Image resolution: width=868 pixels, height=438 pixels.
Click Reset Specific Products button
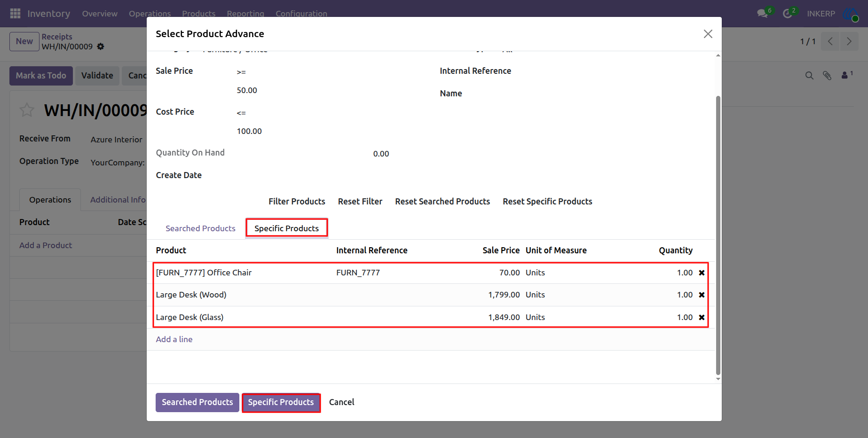coord(547,201)
